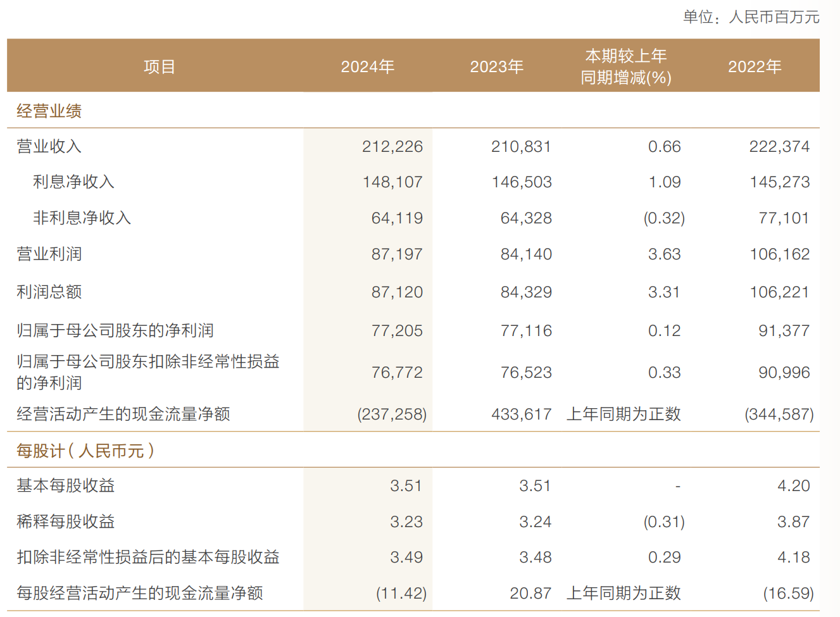Select the 扣除非经常性损益后的基本每股收益 label
The height and width of the screenshot is (617, 840).
coord(148,558)
